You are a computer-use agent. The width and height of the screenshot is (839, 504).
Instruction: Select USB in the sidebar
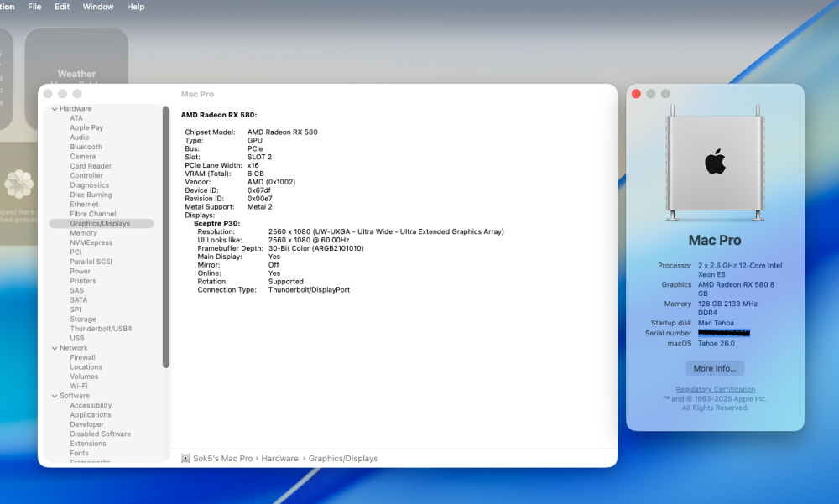(76, 338)
